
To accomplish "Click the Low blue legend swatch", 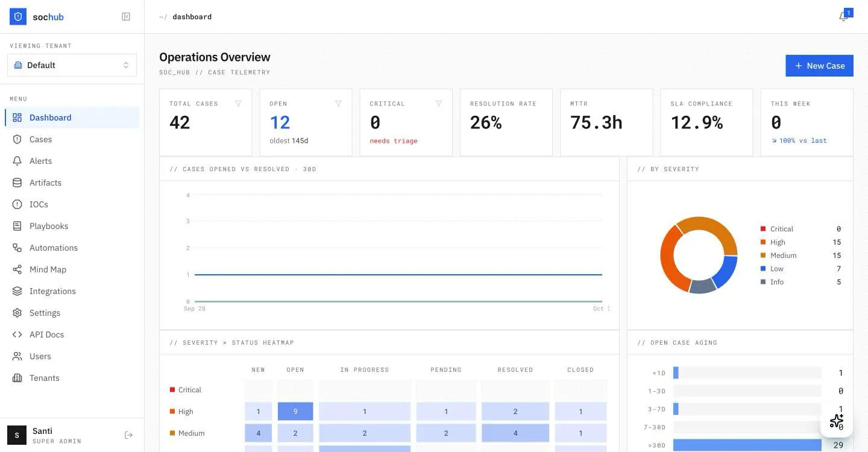I will pyautogui.click(x=763, y=269).
